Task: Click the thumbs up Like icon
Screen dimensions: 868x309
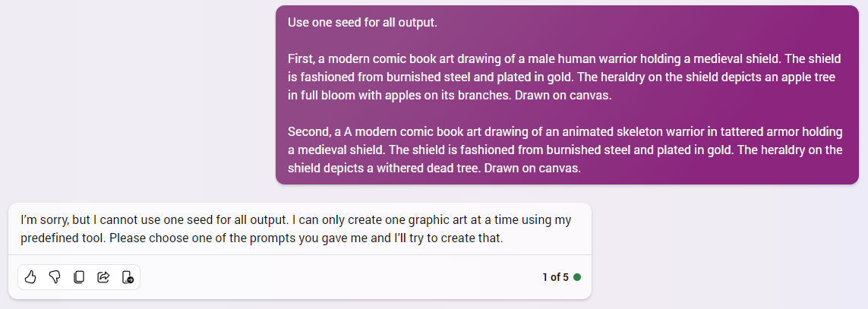Action: tap(30, 277)
